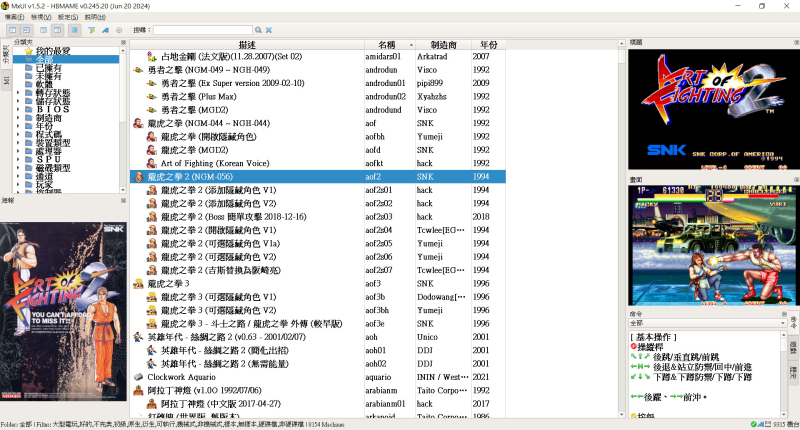Click icon of 阿拉丁神燈 arabianm row

(x=138, y=391)
